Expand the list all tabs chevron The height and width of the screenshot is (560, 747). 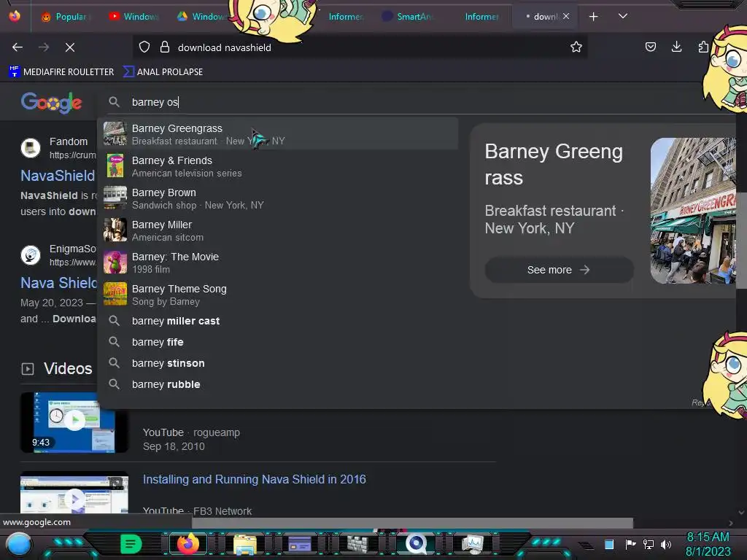623,16
